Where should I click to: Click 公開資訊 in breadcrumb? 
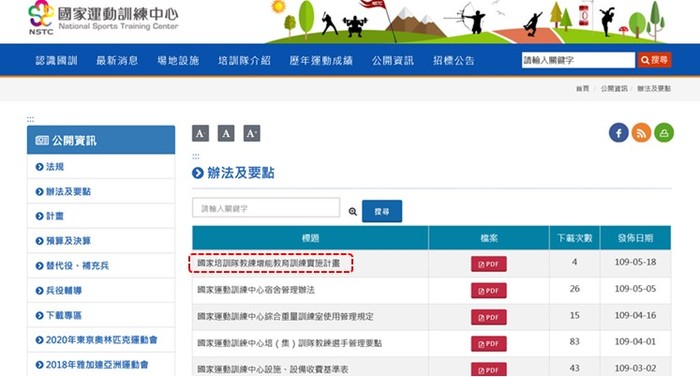pyautogui.click(x=614, y=88)
